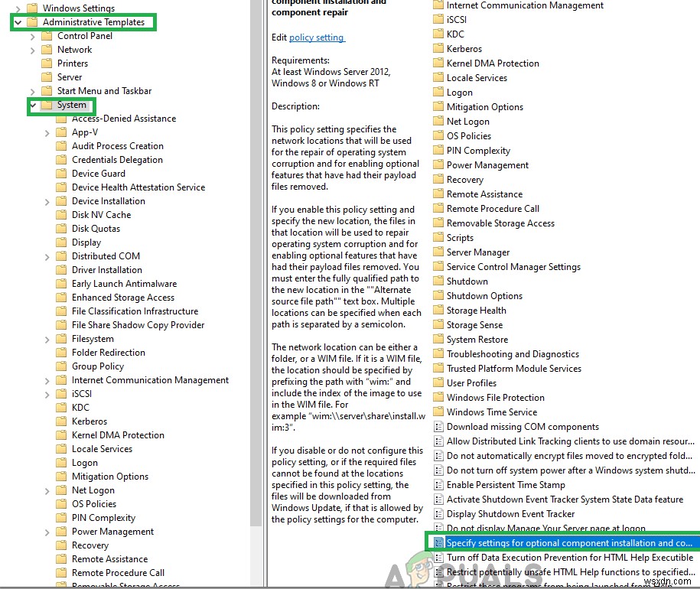Open Troubleshooting and Diagnostics in list pane
This screenshot has width=700, height=589.
(x=513, y=354)
